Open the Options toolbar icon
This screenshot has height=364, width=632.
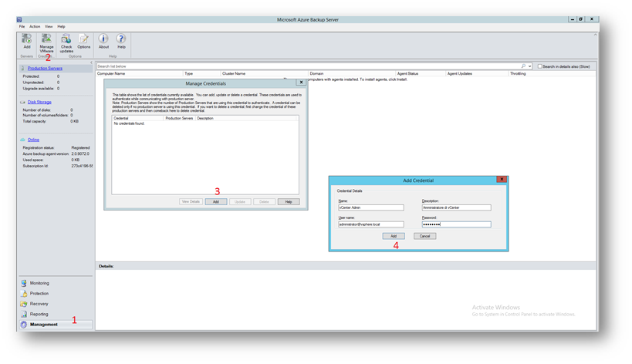[x=84, y=41]
